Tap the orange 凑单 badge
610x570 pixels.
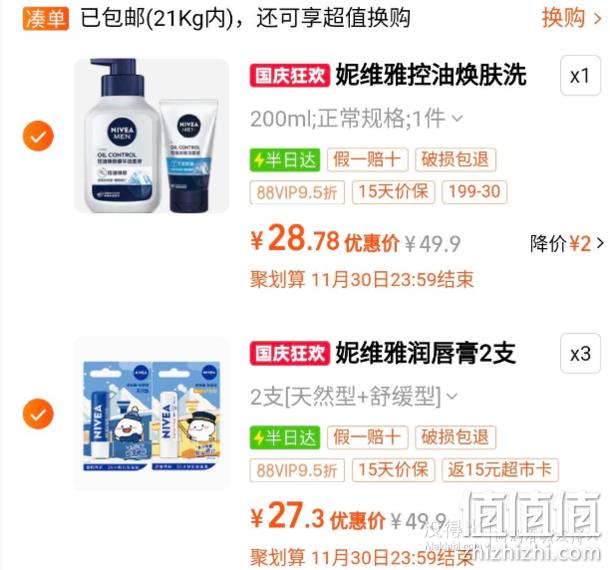46,18
